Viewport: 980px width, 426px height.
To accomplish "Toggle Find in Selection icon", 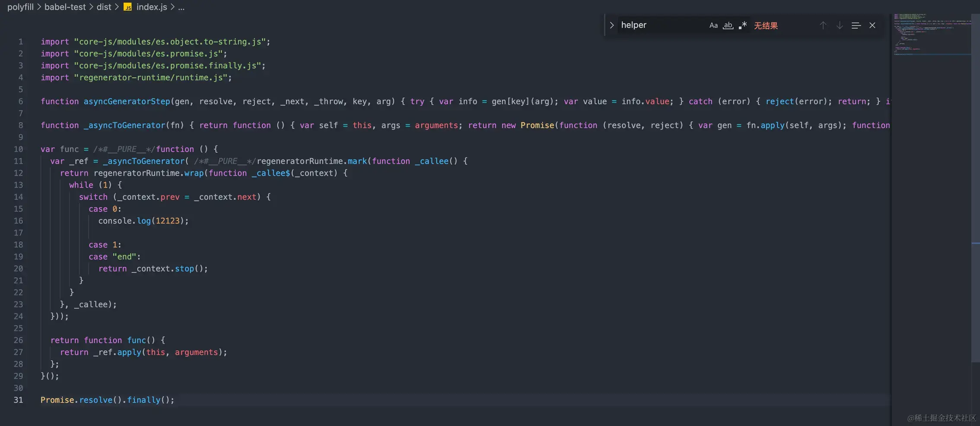I will pos(856,25).
